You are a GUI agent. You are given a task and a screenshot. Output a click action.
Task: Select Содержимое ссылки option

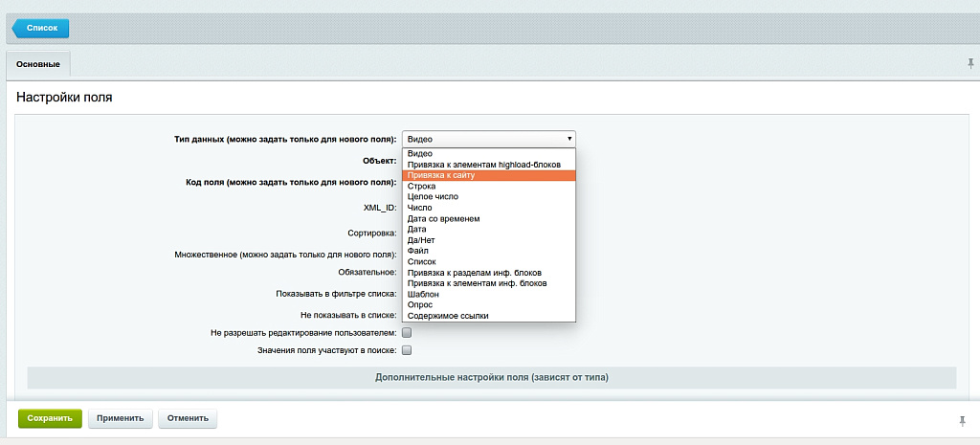pos(447,315)
